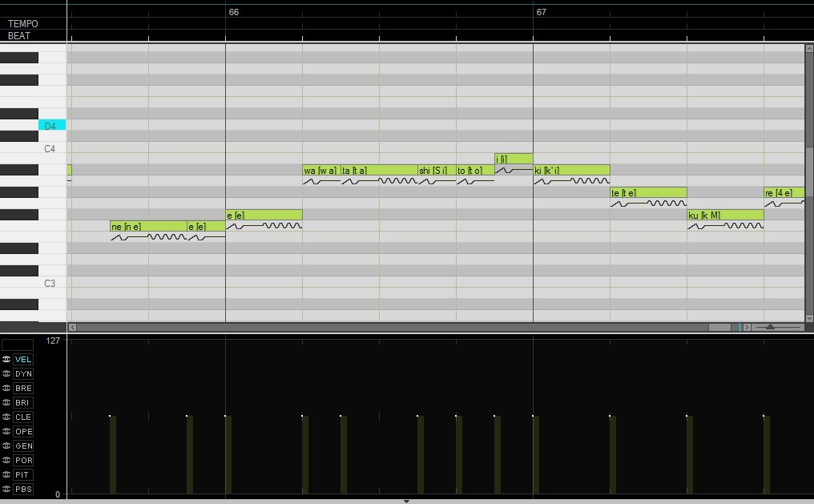Select the "re [4 e]" note
The width and height of the screenshot is (814, 504).
(x=784, y=192)
